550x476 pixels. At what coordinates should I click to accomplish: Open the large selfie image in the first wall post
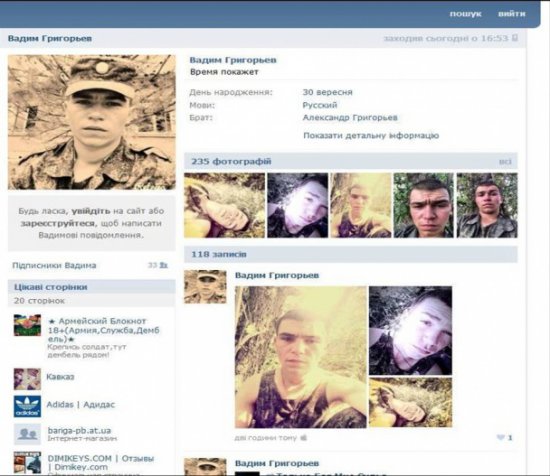coord(301,357)
